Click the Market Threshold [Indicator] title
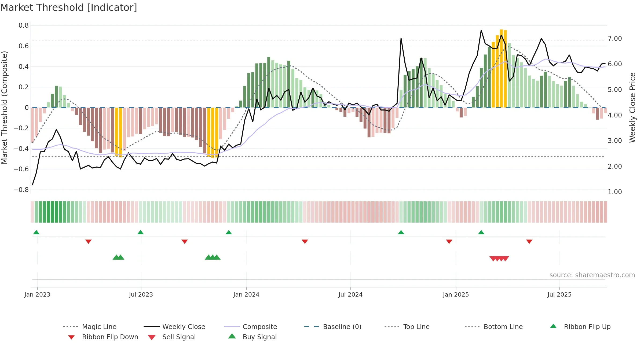 point(69,8)
